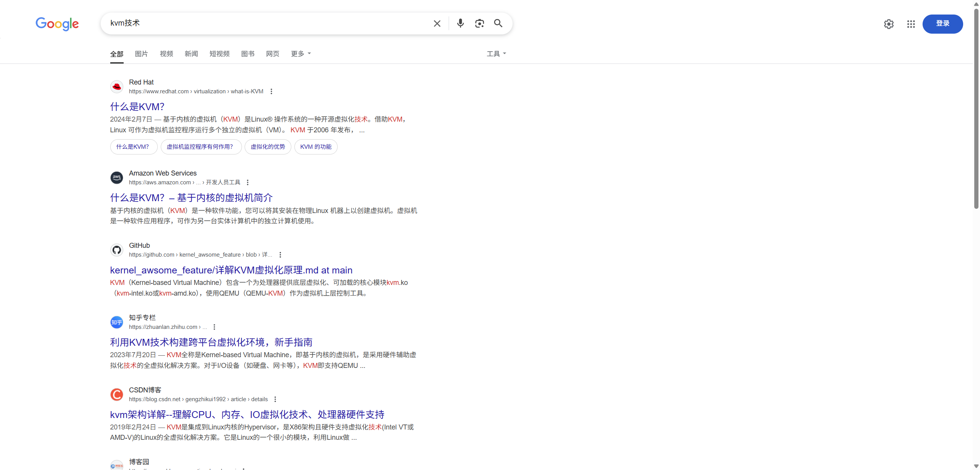Select the 全部 tab
The height and width of the screenshot is (470, 980).
coord(117,54)
